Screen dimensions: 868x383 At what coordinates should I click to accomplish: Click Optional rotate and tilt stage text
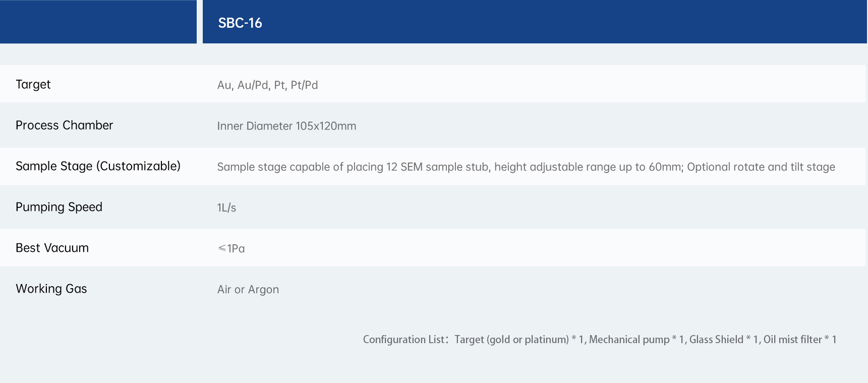[x=761, y=167]
